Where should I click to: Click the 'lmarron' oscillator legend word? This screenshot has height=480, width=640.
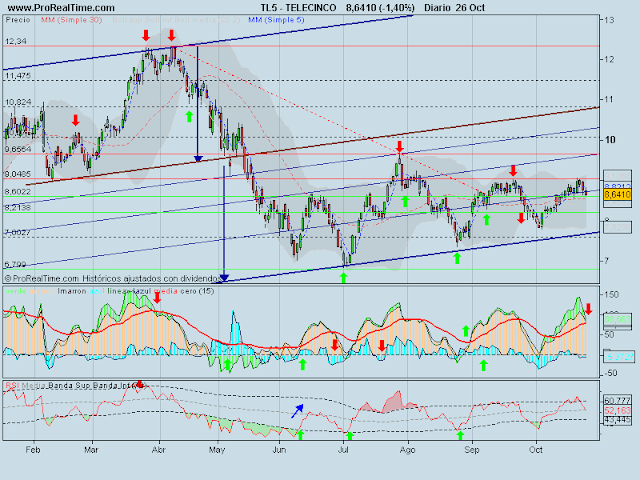click(72, 291)
